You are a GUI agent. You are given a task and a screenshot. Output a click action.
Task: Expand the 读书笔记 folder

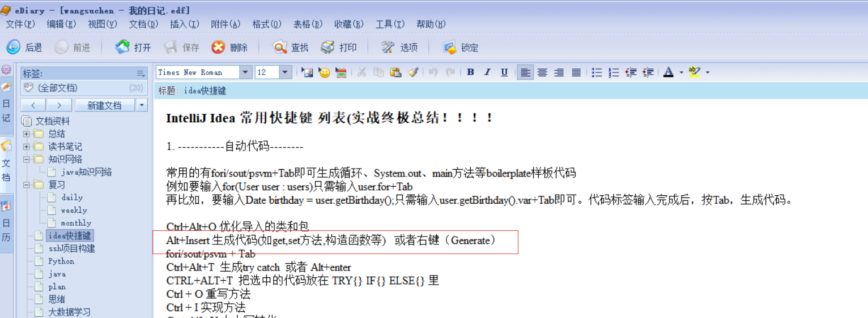[26, 147]
